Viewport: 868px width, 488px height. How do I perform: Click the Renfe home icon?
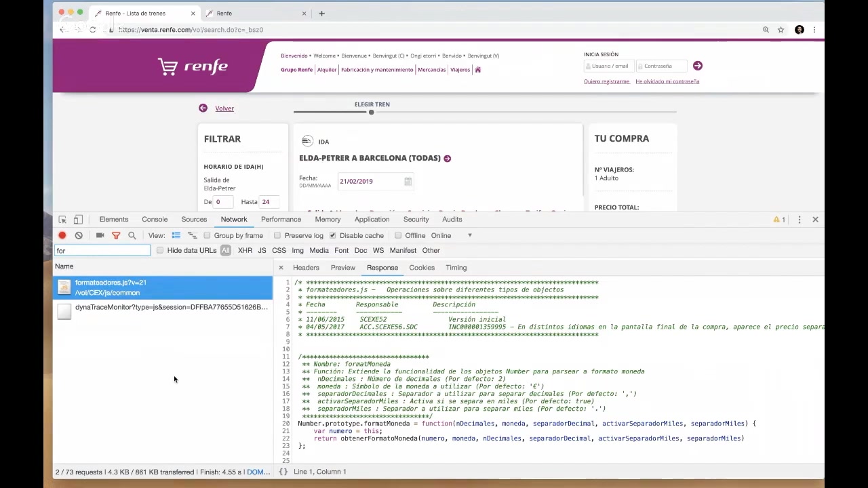click(477, 70)
